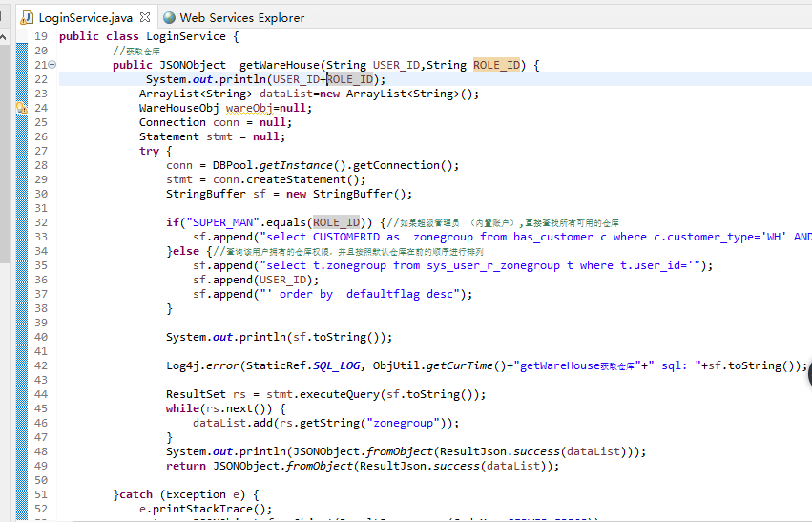Click the class name LoginService on line 19

click(186, 36)
